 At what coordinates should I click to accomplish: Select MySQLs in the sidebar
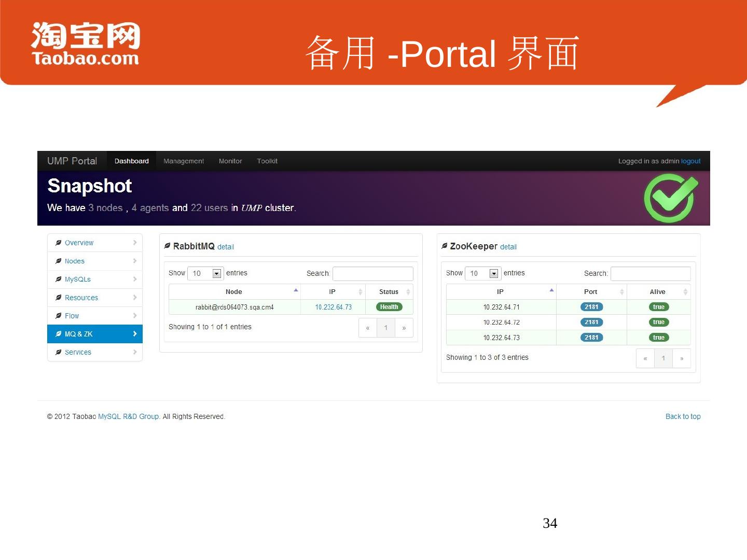pos(78,279)
